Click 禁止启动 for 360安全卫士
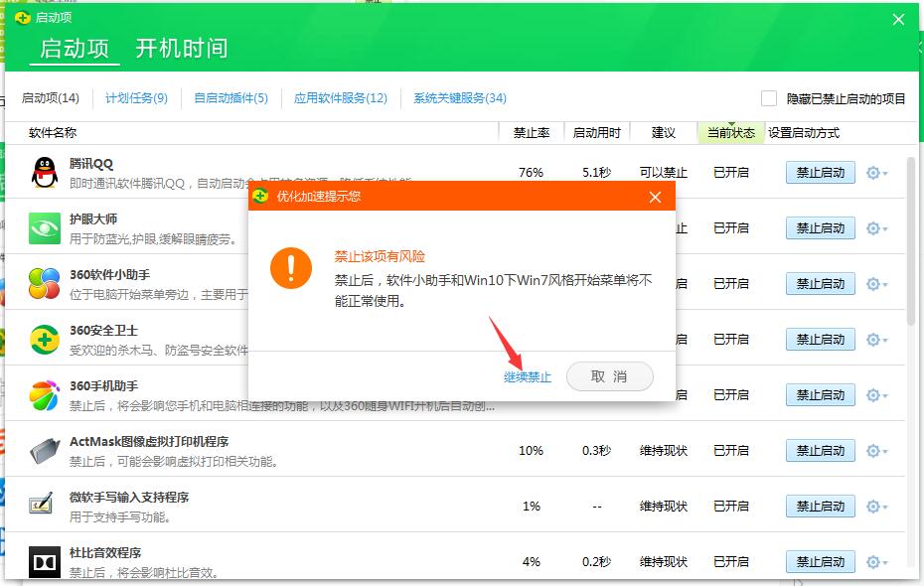This screenshot has height=586, width=924. click(x=821, y=340)
